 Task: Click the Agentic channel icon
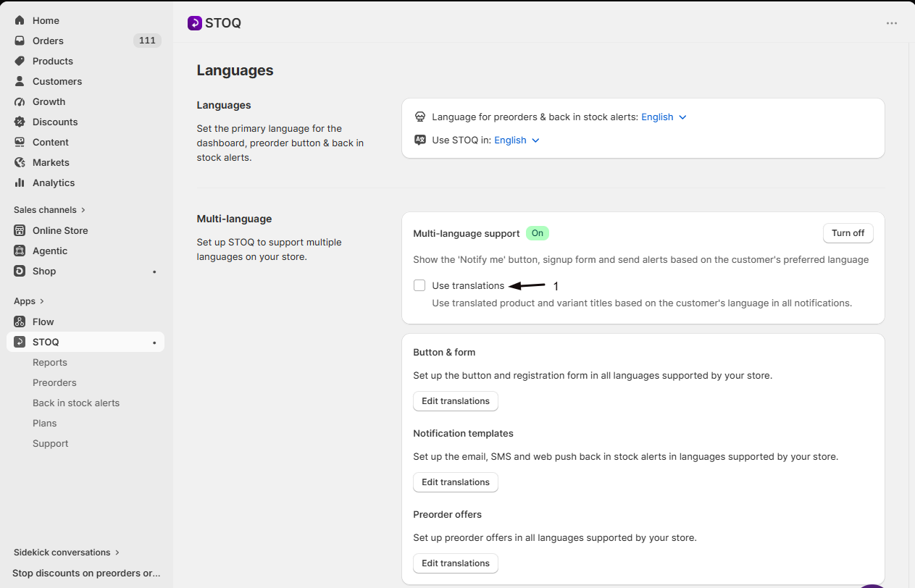pos(20,251)
